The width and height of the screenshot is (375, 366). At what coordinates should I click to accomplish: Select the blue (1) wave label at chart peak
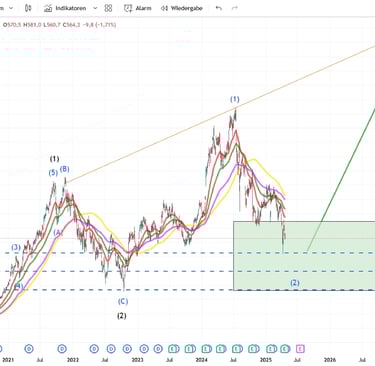click(x=235, y=99)
